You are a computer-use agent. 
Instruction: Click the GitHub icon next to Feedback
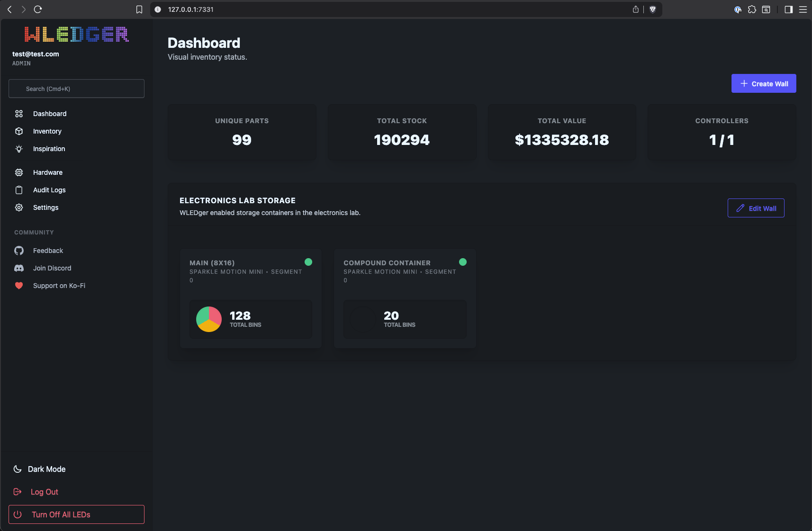pyautogui.click(x=19, y=251)
